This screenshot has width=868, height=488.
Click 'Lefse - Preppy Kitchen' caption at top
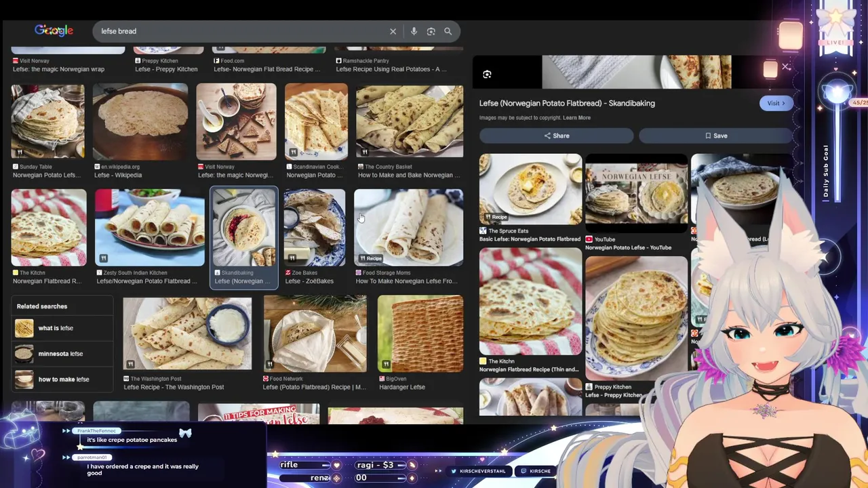coord(166,69)
